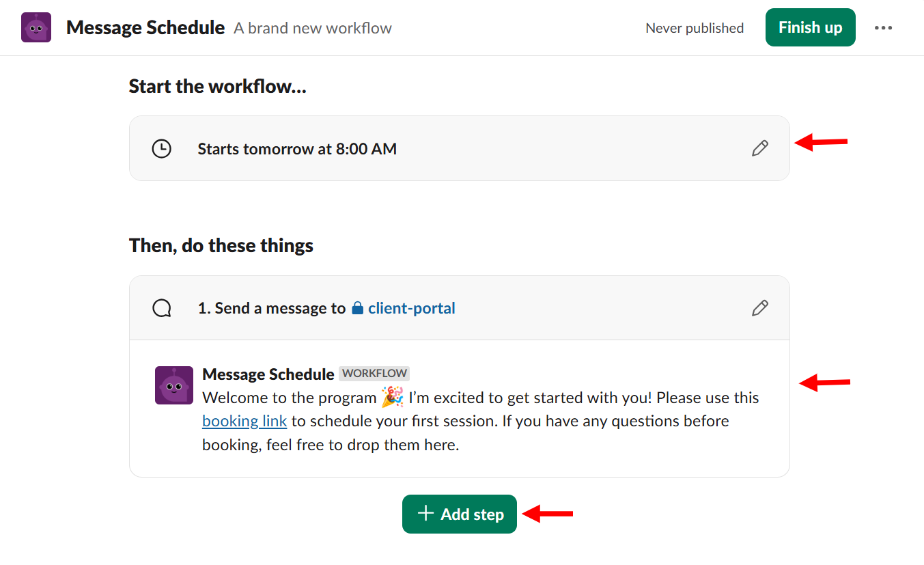Open the three-dot overflow menu

(884, 27)
